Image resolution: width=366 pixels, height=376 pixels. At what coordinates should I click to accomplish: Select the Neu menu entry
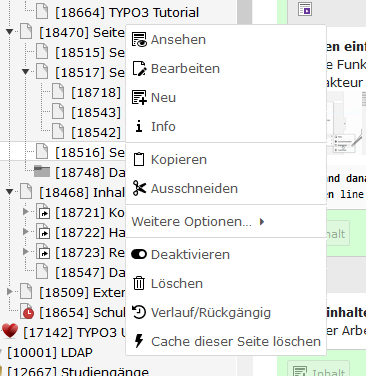tap(226, 98)
